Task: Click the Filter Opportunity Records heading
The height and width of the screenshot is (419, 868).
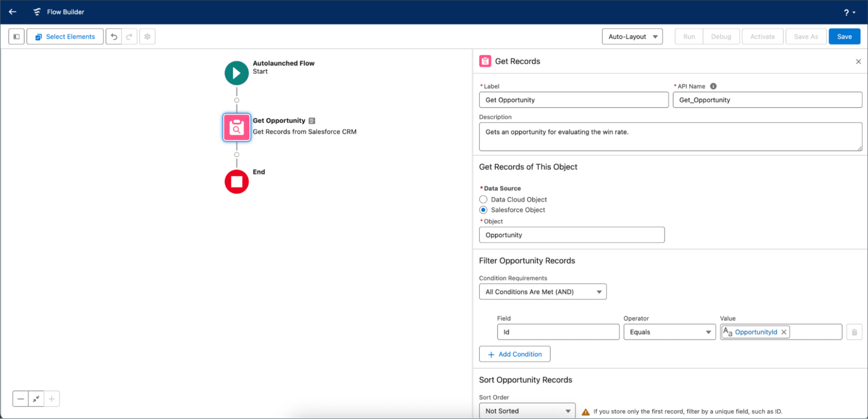Action: [x=527, y=261]
